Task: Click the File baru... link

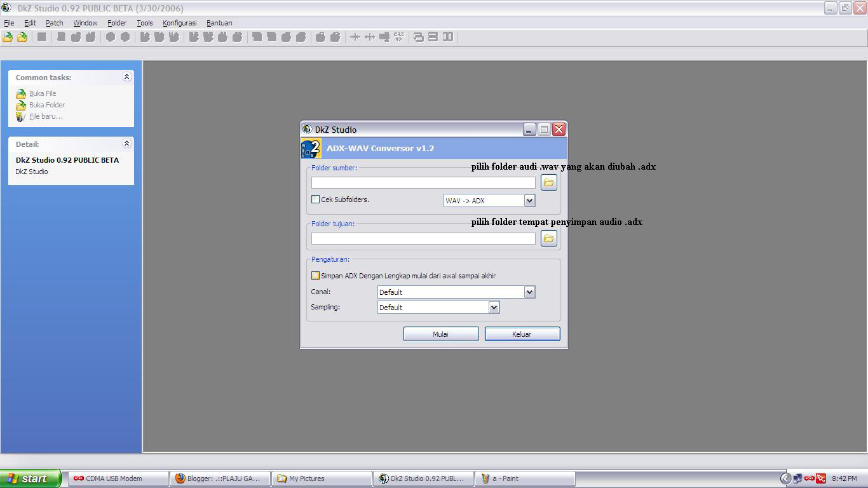Action: point(46,116)
